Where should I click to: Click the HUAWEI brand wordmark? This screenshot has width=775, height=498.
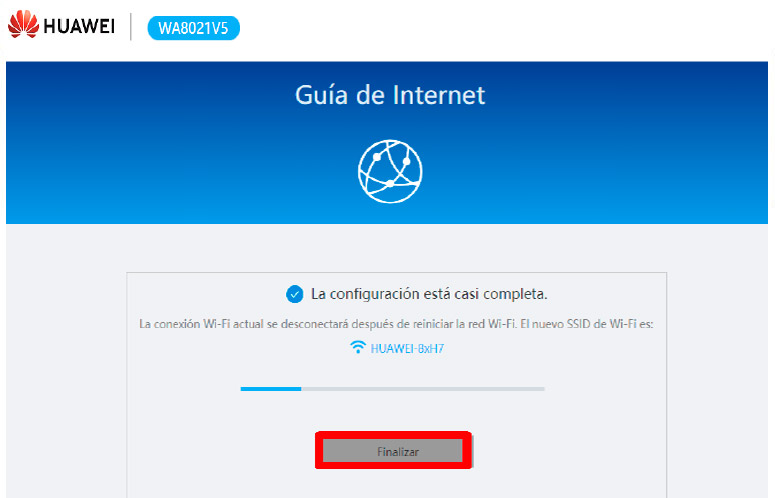[79, 26]
